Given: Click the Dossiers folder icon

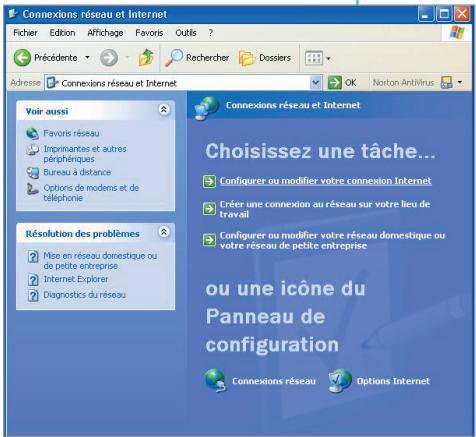Looking at the screenshot, I should 247,58.
